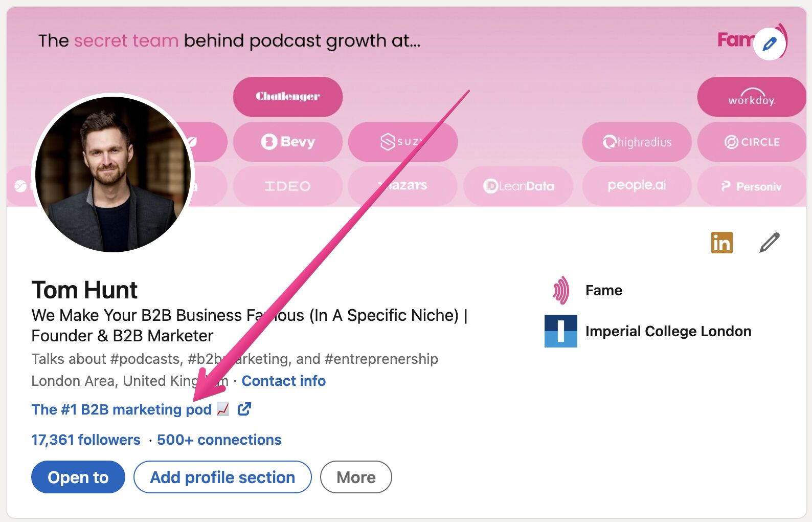Click the 'Founder & B2B Marketer' headline text
812x522 pixels.
coord(122,336)
